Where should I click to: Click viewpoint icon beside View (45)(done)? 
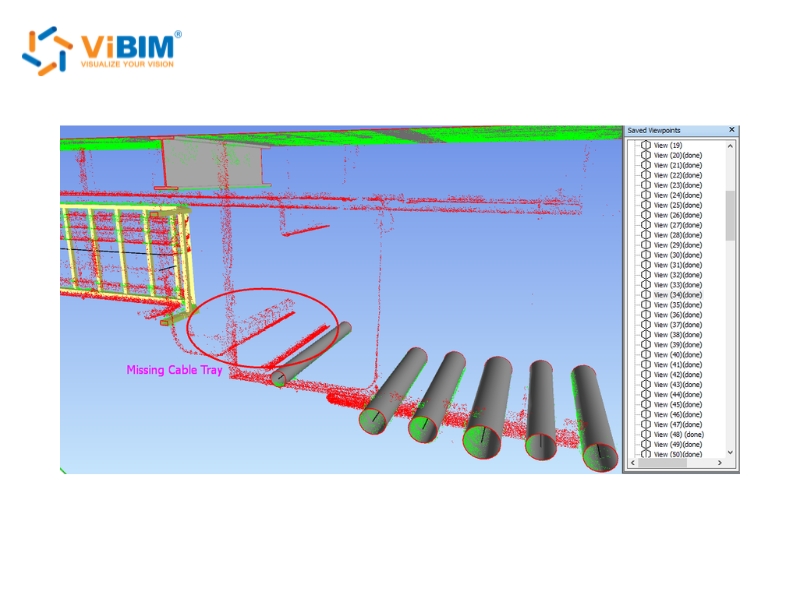[x=646, y=404]
